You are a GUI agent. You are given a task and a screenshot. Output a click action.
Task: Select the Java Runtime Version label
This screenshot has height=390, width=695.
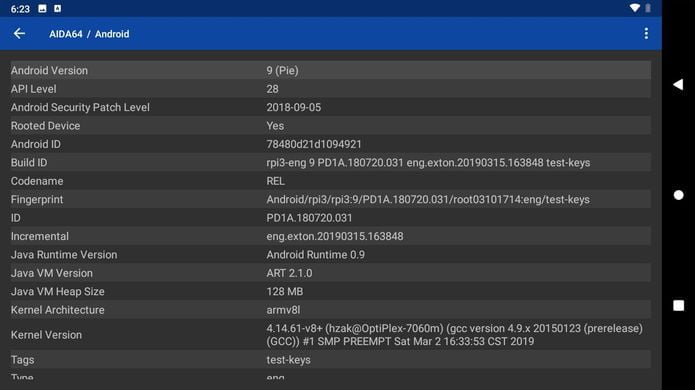[64, 255]
